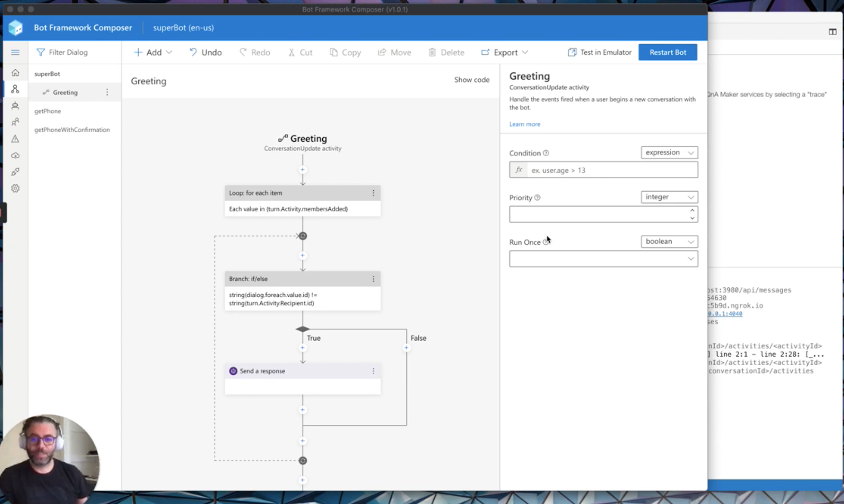Open the Home icon in left sidebar
This screenshot has height=504, width=844.
coord(15,73)
